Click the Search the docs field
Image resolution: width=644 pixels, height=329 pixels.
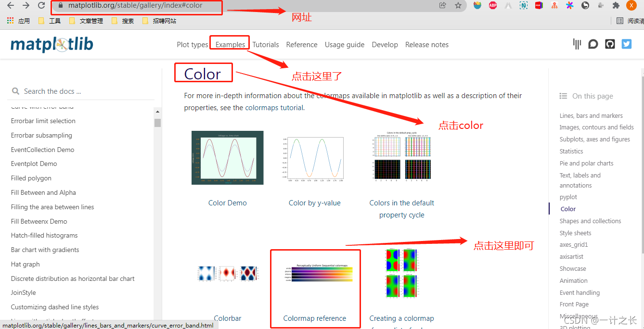point(81,91)
